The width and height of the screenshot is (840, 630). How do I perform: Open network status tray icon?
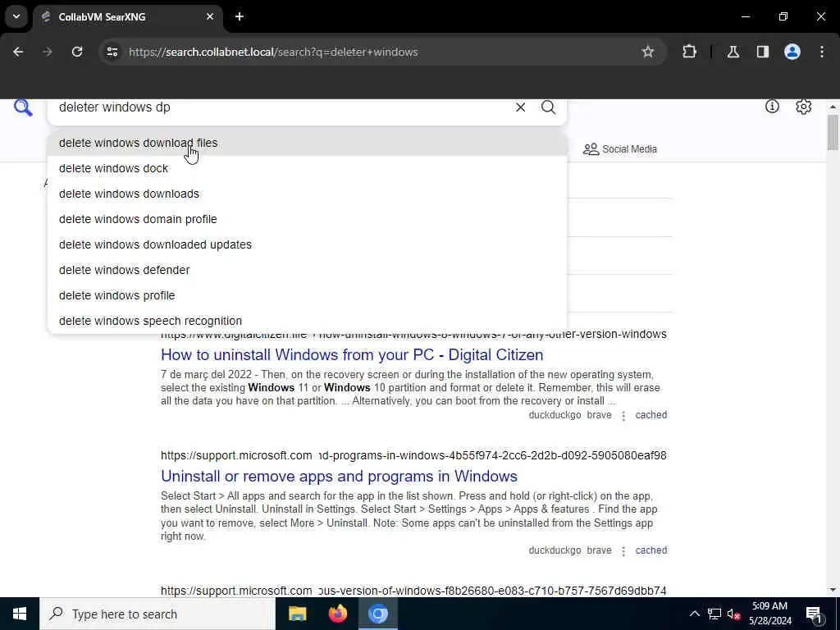point(714,614)
